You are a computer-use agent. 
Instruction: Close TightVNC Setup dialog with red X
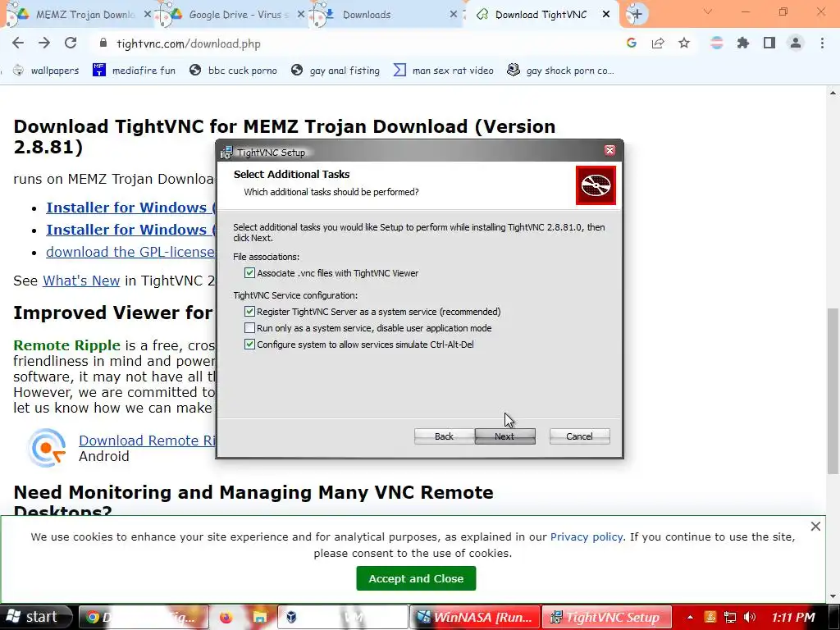coord(609,150)
